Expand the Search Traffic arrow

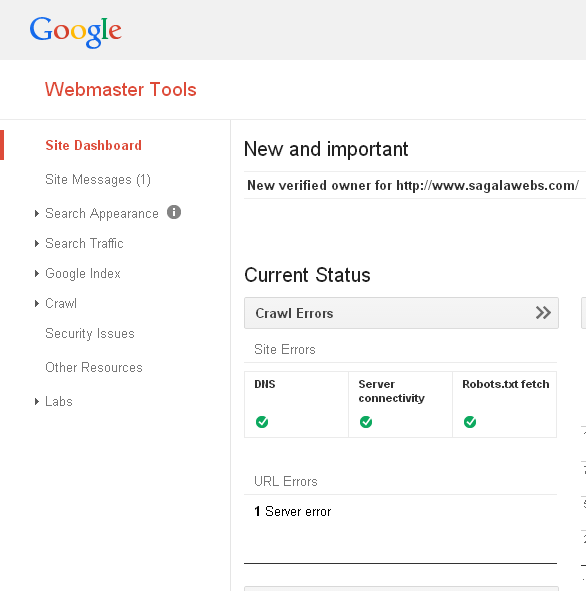[x=37, y=243]
